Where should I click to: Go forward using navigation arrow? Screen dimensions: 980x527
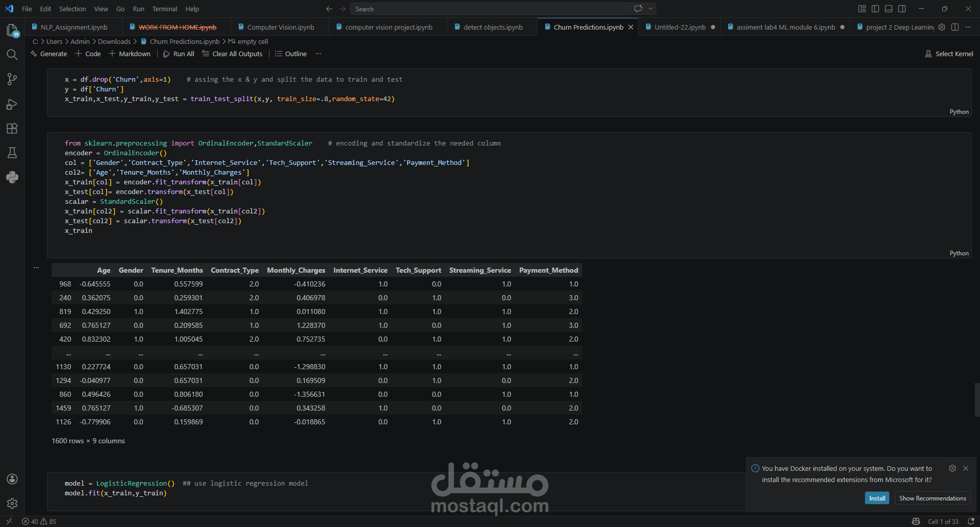click(342, 9)
